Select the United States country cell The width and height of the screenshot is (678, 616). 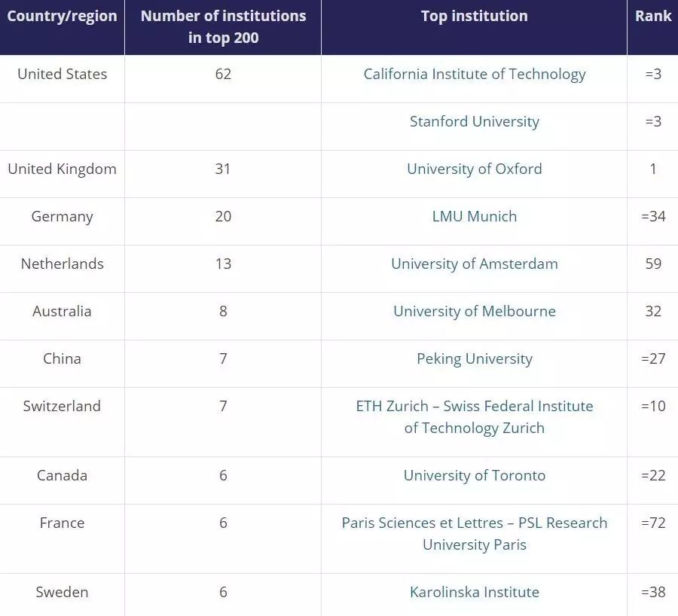click(x=62, y=74)
